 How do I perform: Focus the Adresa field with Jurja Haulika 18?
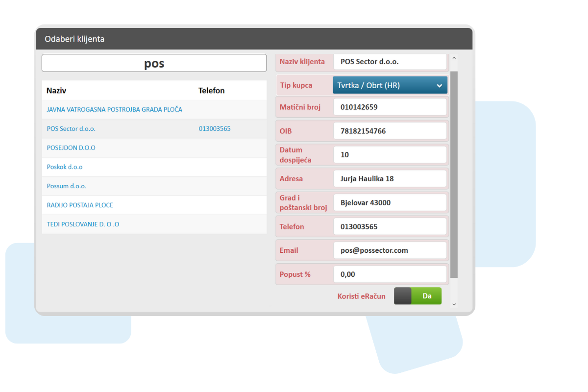tap(390, 179)
